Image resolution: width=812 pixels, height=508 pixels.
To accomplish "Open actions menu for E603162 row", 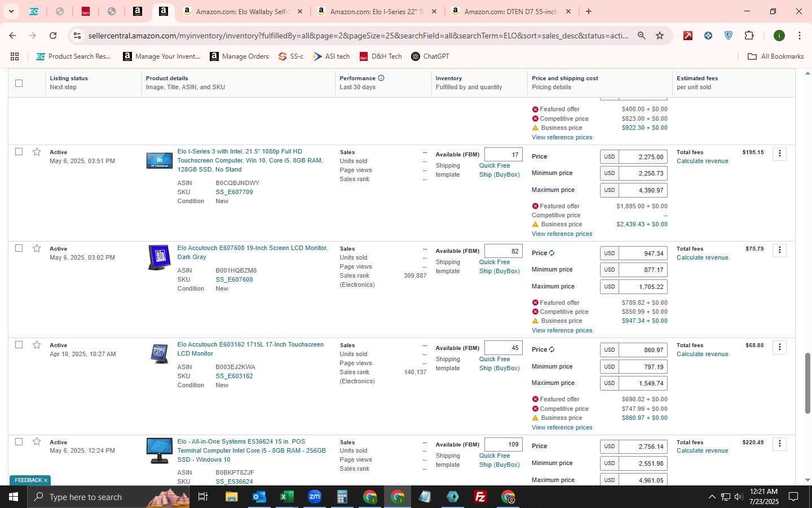I will (779, 347).
